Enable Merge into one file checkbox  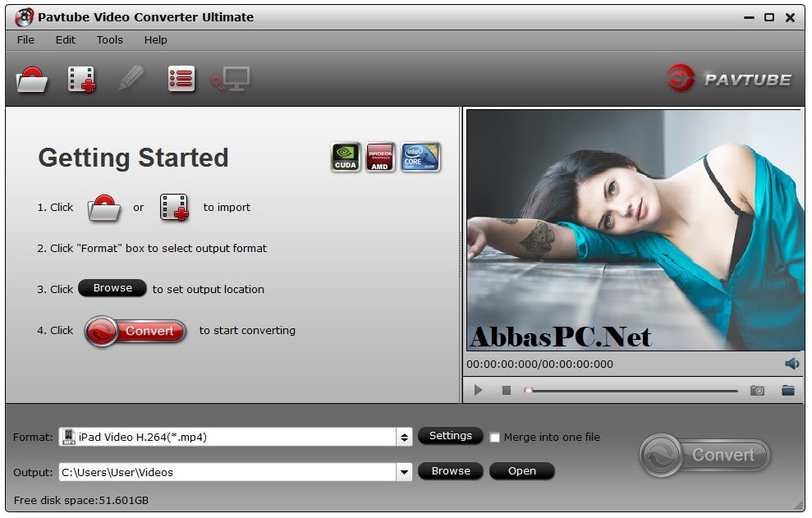pos(494,438)
